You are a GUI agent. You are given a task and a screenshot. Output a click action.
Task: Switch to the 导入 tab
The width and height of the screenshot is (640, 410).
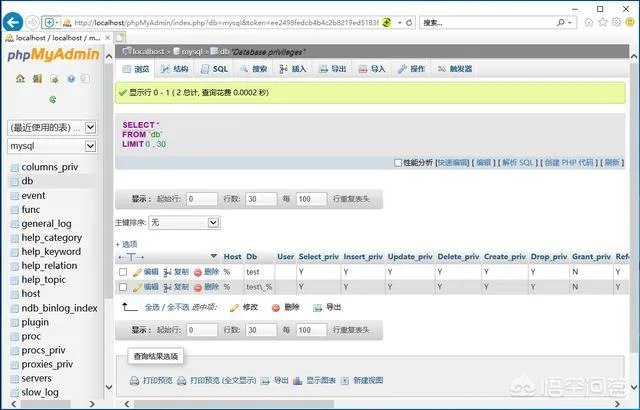[x=372, y=69]
